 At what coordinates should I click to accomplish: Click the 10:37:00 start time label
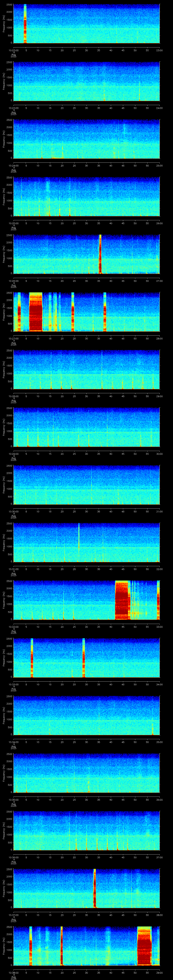click(13, 915)
